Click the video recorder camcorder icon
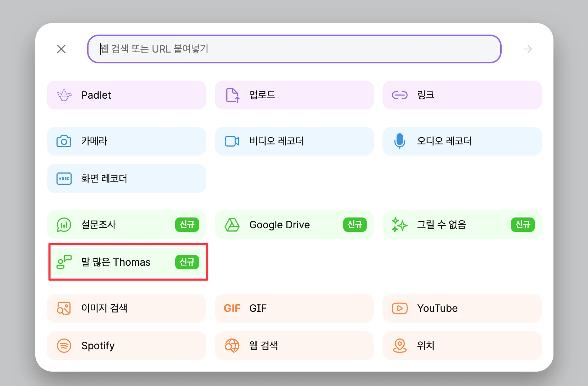 click(232, 141)
